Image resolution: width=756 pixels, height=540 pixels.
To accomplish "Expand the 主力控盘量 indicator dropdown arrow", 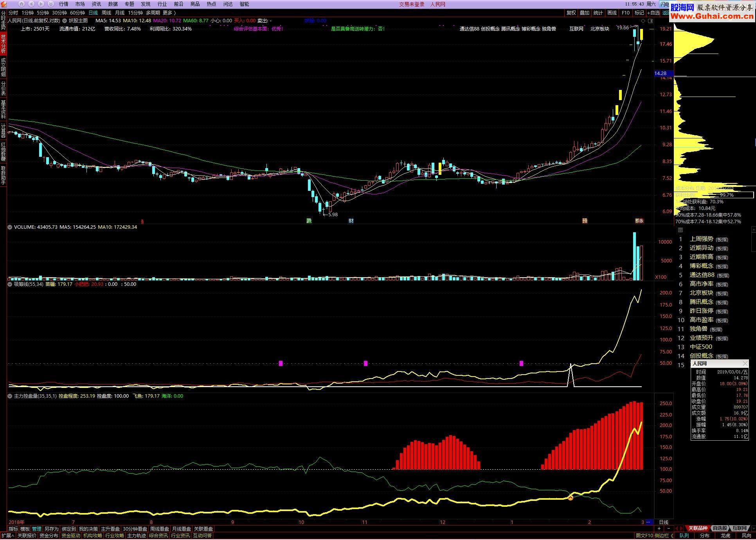I will coord(10,396).
